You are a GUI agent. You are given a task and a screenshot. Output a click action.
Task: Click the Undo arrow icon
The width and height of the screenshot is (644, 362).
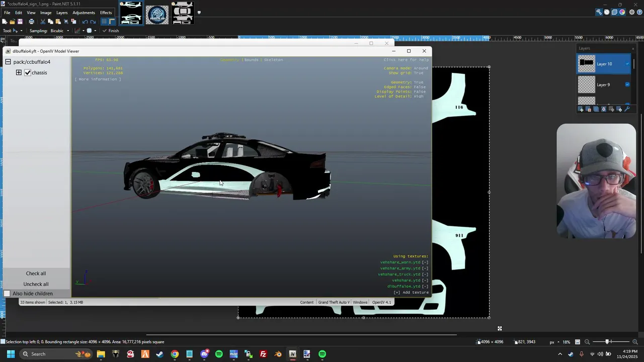pos(85,22)
